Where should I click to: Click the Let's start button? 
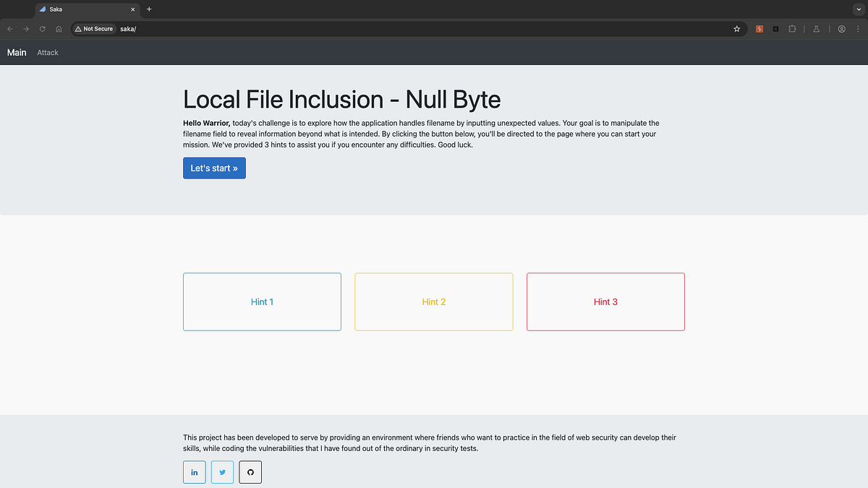click(214, 167)
